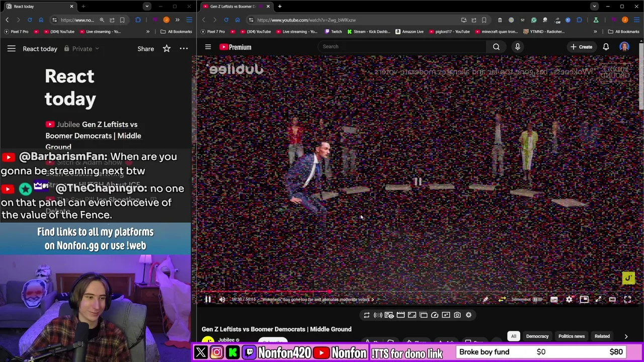Pause the YouTube video

click(x=208, y=300)
